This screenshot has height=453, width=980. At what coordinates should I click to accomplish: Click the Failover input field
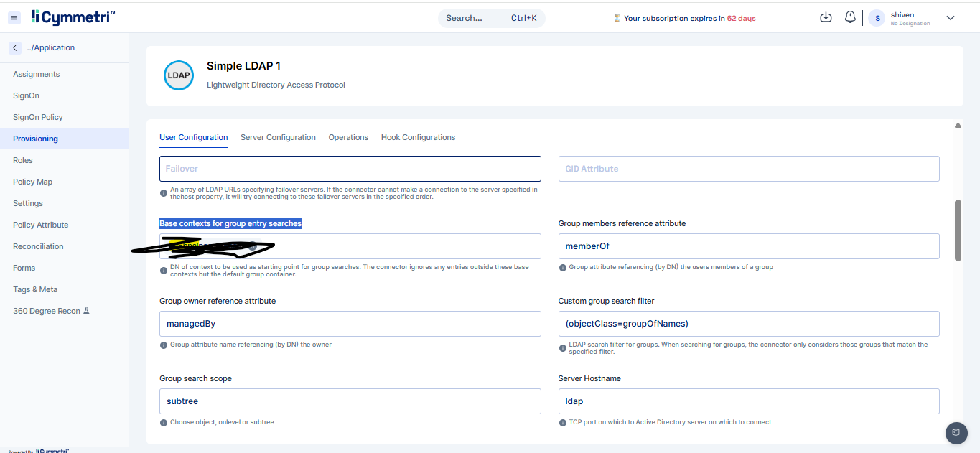pyautogui.click(x=350, y=169)
